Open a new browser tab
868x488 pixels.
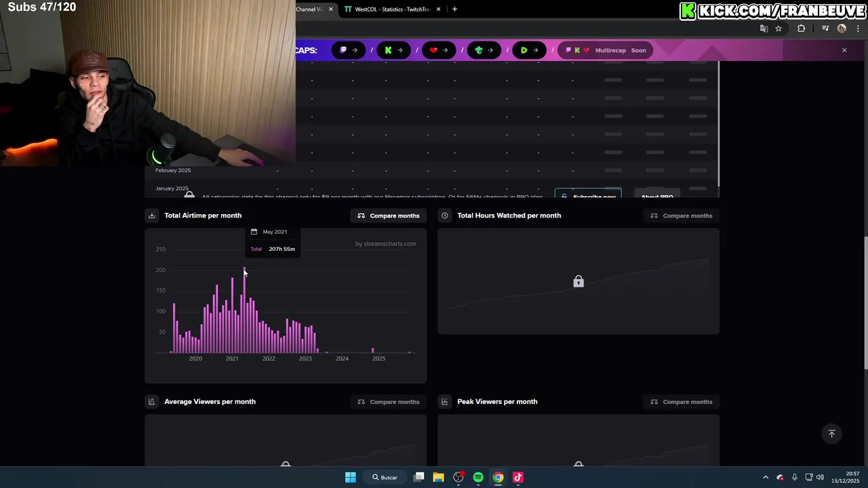pos(454,9)
